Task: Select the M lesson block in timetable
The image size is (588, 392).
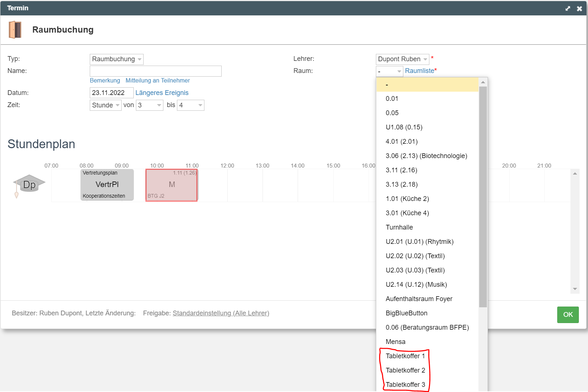Action: (x=171, y=185)
